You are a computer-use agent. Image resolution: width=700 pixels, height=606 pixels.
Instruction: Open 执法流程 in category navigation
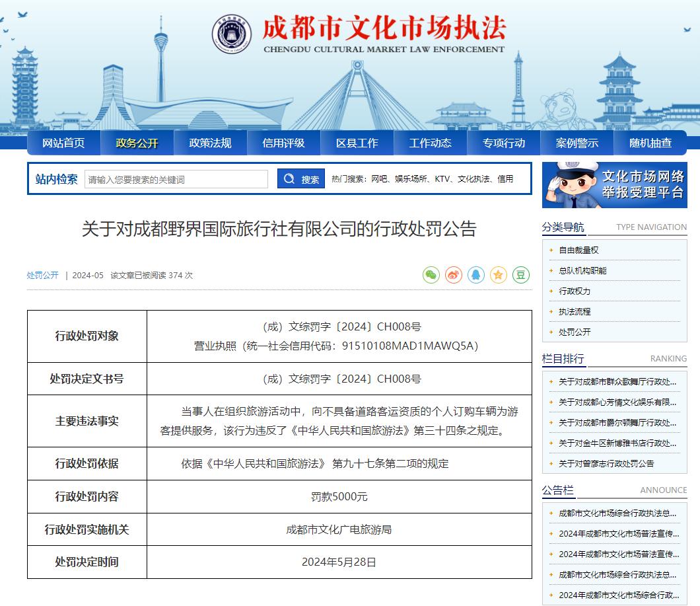tap(575, 312)
